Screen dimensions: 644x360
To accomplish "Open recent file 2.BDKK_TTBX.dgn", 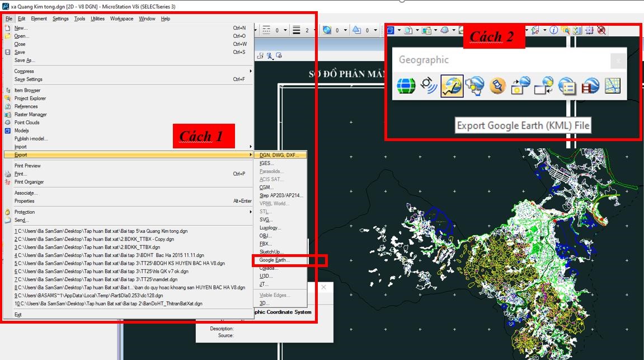I will click(87, 247).
